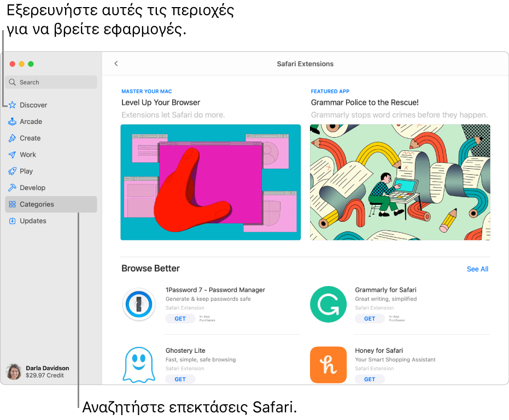This screenshot has width=509, height=420.
Task: Click the Create paintbrush icon
Action: point(13,138)
